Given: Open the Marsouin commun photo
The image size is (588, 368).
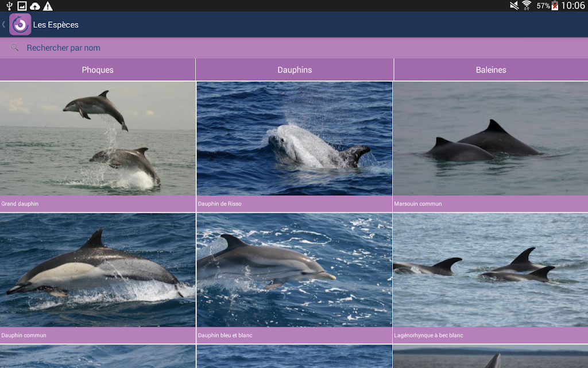Looking at the screenshot, I should pos(490,139).
